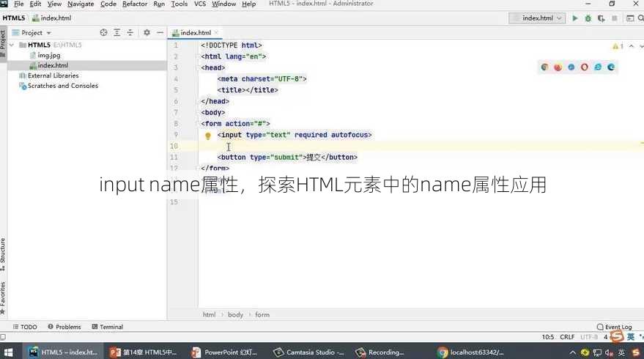644x359 pixels.
Task: Open page in Edge browser icon
Action: click(x=611, y=67)
